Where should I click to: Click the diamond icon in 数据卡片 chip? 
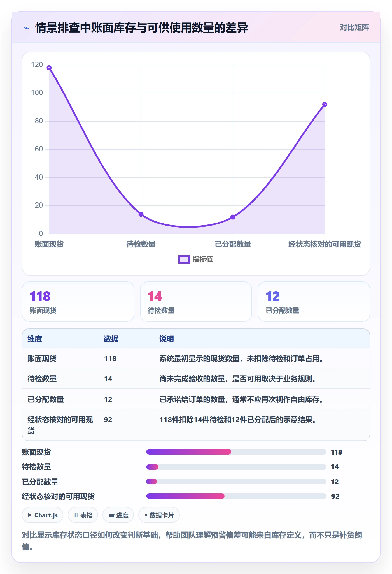coord(146,515)
